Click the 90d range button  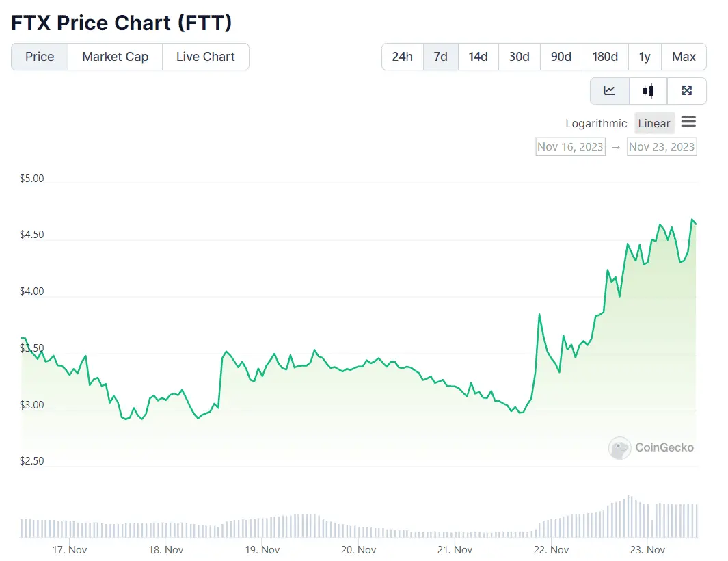tap(561, 57)
